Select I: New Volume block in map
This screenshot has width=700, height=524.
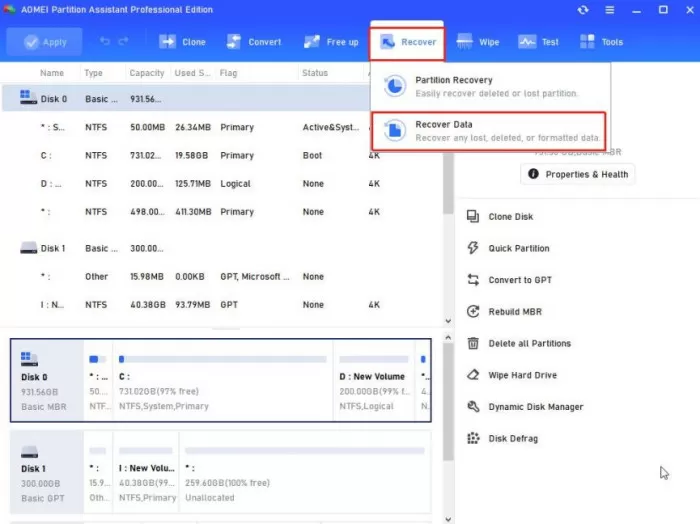(x=146, y=471)
